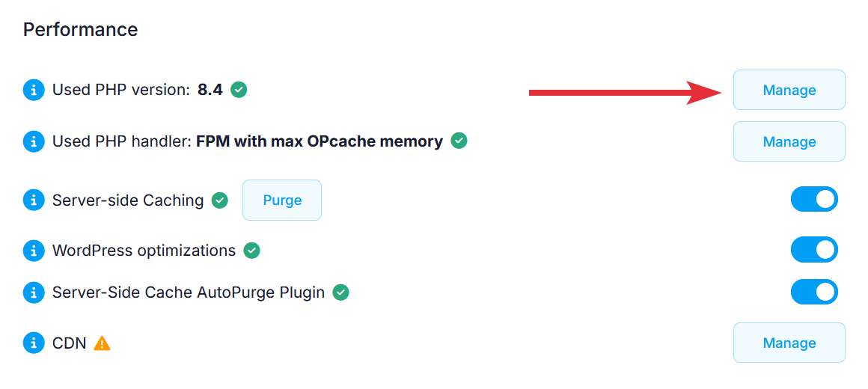Click the orange CDN warning triangle icon

pyautogui.click(x=102, y=343)
